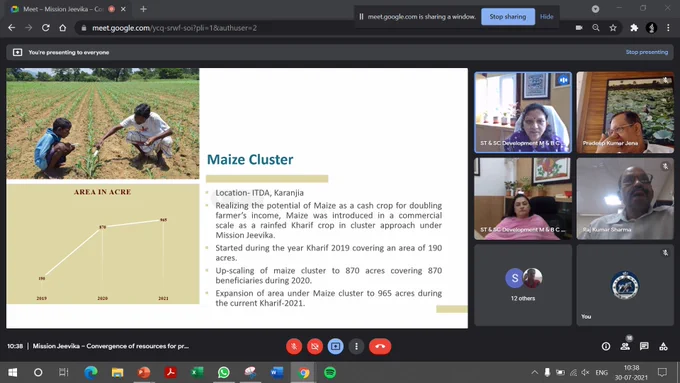Go forward in Chrome

(x=29, y=28)
